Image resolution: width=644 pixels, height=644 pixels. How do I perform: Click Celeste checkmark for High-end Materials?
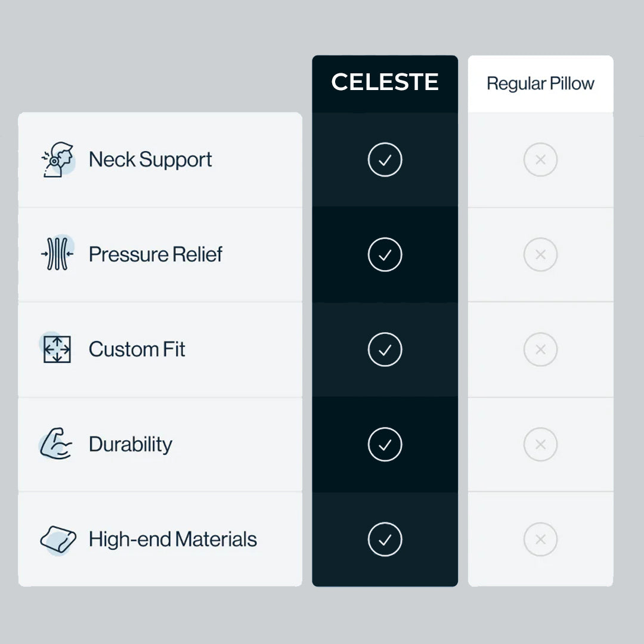(x=385, y=539)
